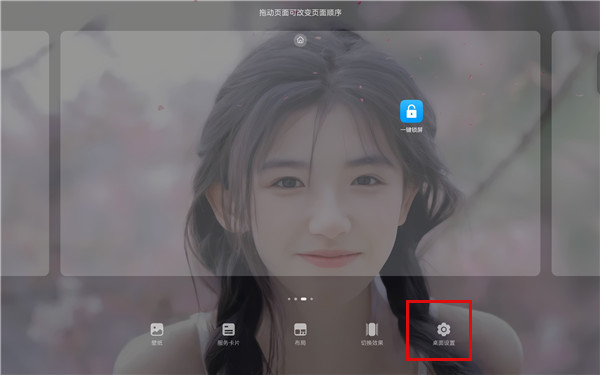Open the 服务卡片 service cards icon
This screenshot has height=375, width=600.
(228, 329)
